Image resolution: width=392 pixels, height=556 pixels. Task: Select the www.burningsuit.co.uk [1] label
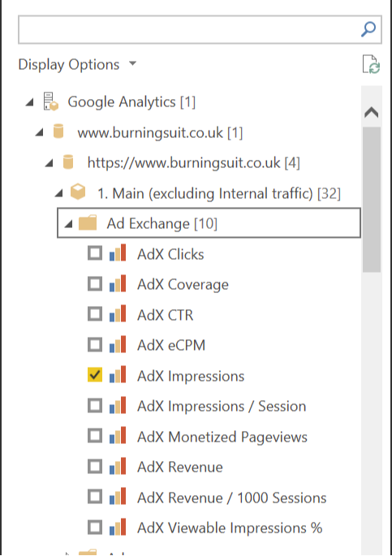pos(160,132)
